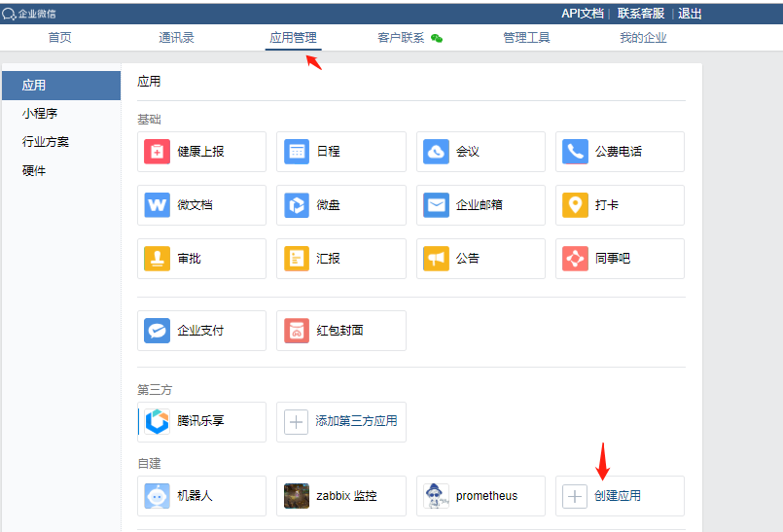783x532 pixels.
Task: Click the prometheus label text
Action: click(x=486, y=496)
